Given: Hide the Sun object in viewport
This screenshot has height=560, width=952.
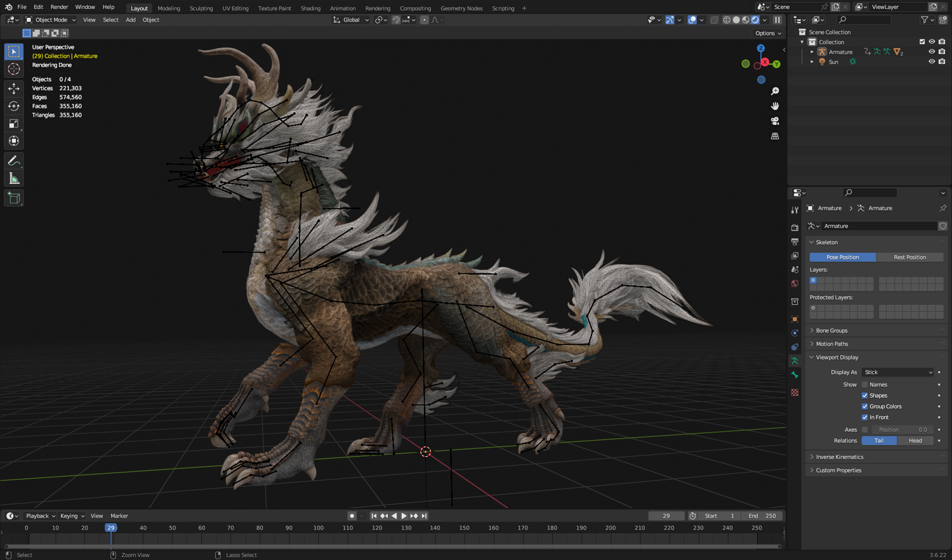Looking at the screenshot, I should (932, 62).
